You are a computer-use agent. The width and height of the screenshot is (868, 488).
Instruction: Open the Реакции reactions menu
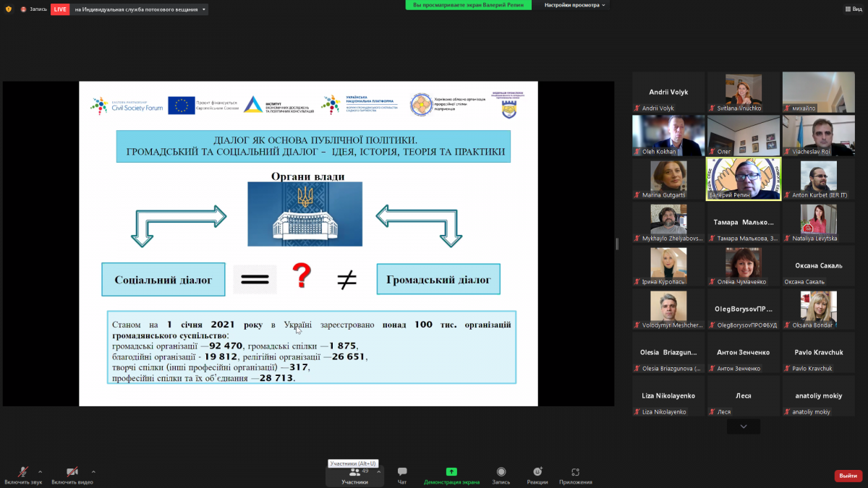tap(537, 475)
